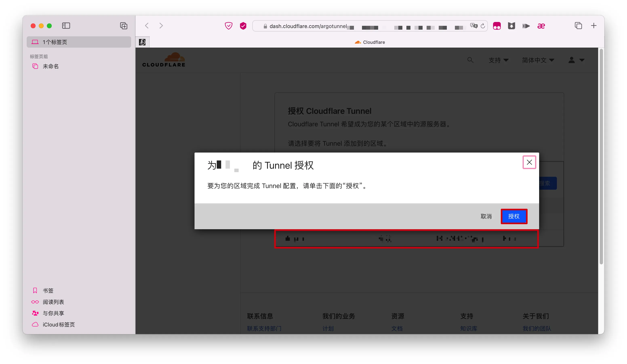The height and width of the screenshot is (364, 627).
Task: Open the outlined shield extension
Action: coord(228,26)
